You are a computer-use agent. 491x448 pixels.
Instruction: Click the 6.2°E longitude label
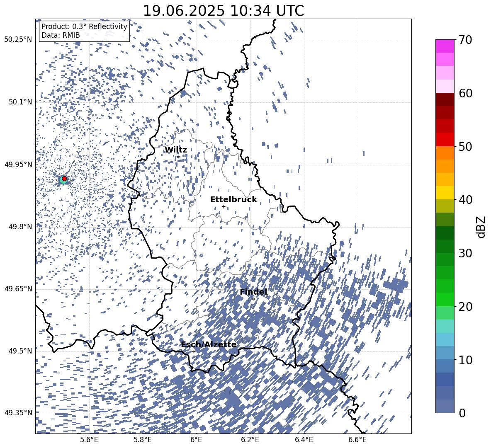(250, 440)
